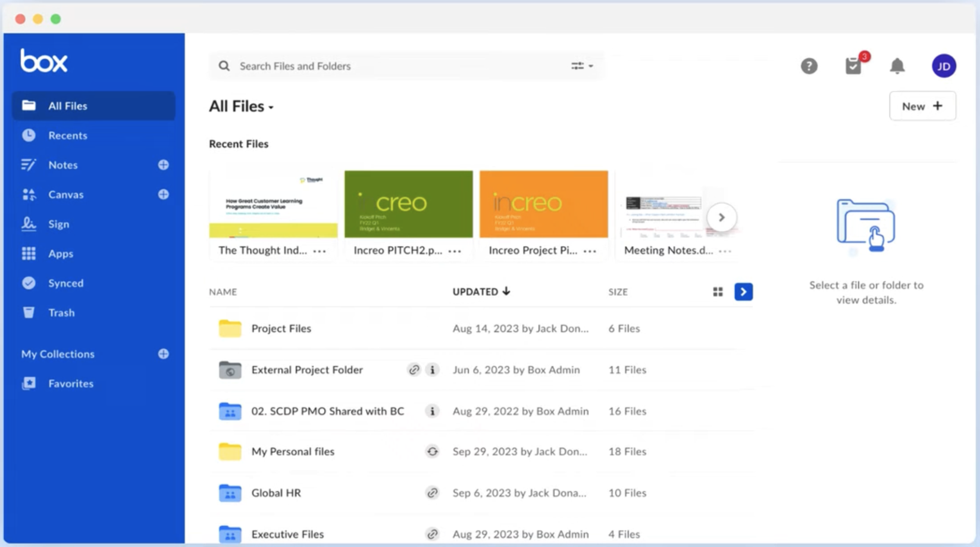Click shared link icon for Global HR
This screenshot has height=547, width=980.
click(x=432, y=493)
